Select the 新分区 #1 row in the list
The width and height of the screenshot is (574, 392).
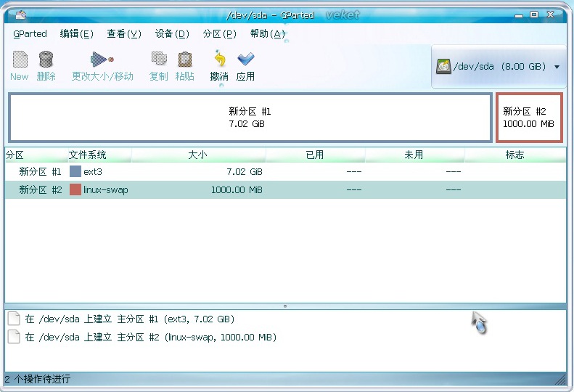(285, 171)
